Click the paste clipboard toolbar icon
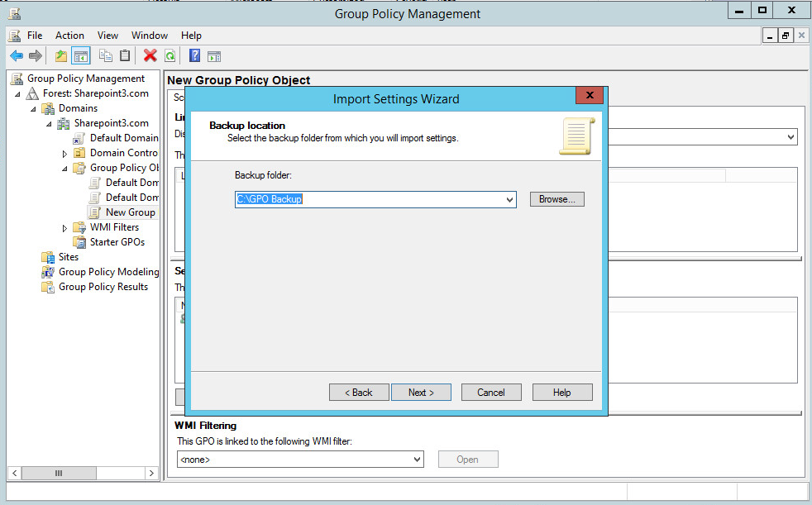This screenshot has height=505, width=812. [125, 56]
